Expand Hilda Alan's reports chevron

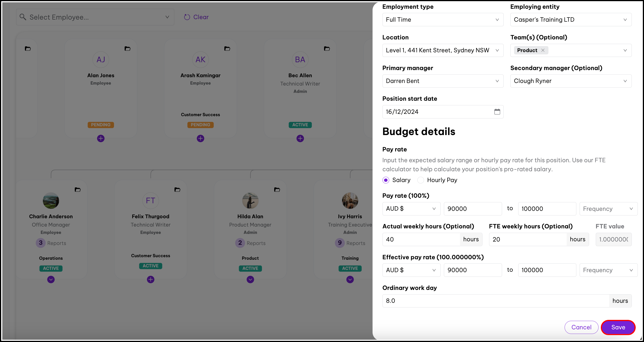(250, 280)
